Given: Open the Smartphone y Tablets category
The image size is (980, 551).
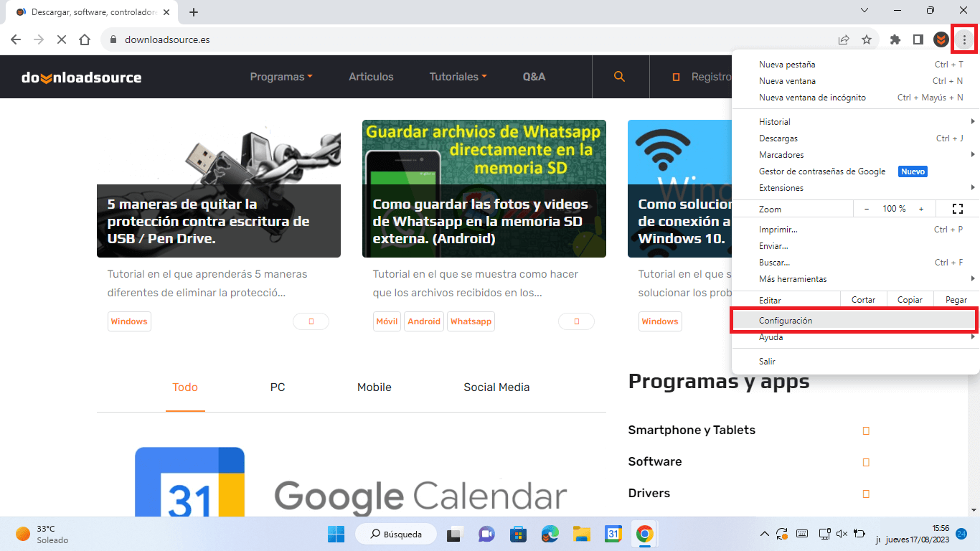Looking at the screenshot, I should 692,430.
